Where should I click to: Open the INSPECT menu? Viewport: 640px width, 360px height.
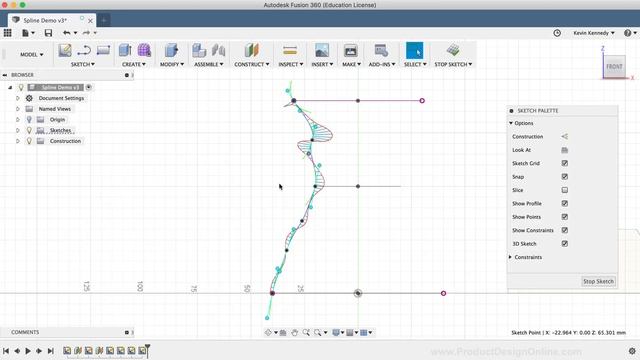coord(291,64)
